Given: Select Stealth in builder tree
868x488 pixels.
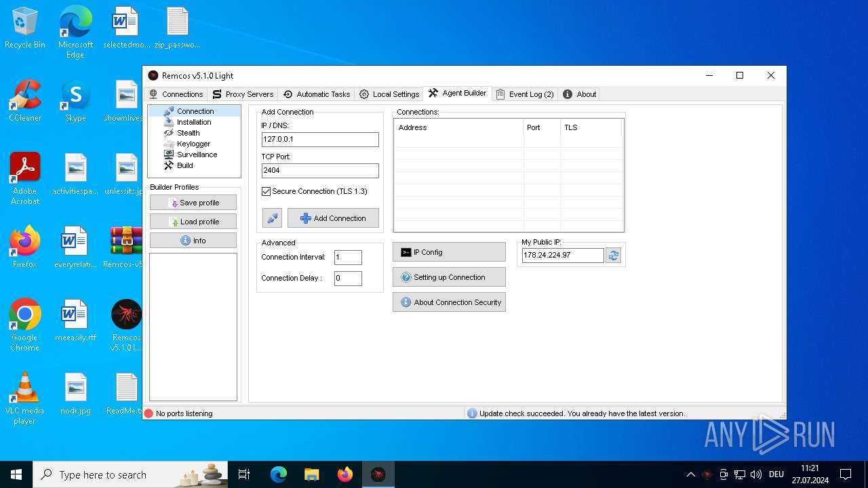Looking at the screenshot, I should click(188, 133).
